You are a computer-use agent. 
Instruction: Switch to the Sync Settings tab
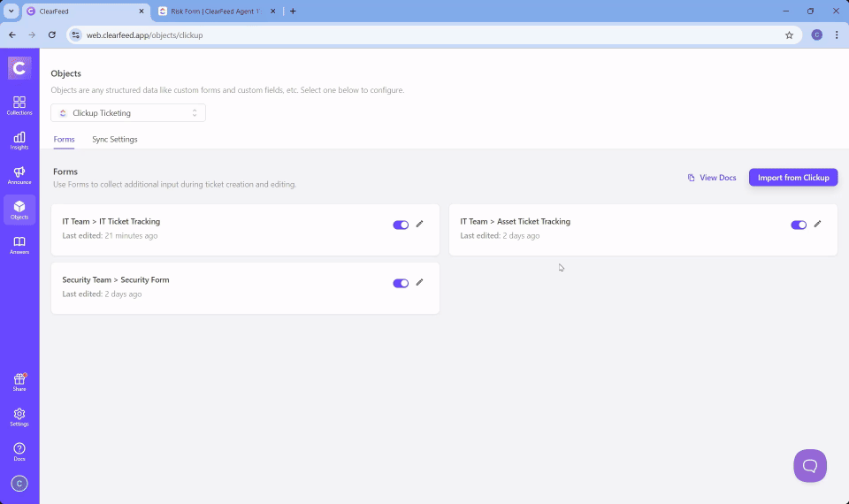point(115,140)
